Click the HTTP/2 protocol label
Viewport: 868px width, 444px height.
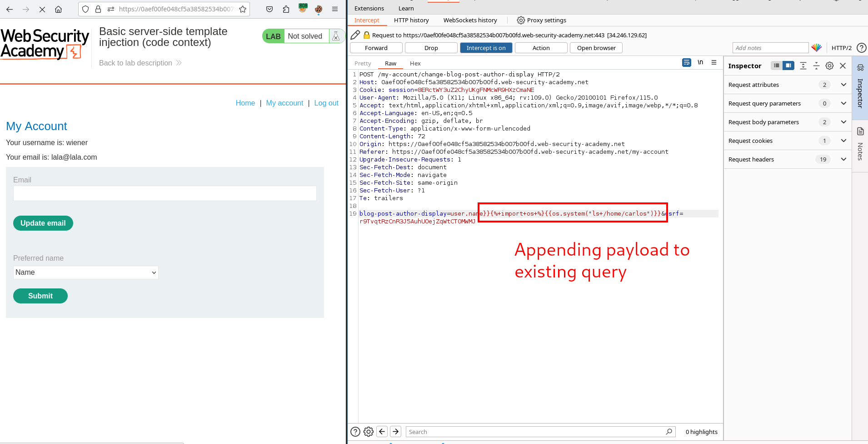pos(842,48)
